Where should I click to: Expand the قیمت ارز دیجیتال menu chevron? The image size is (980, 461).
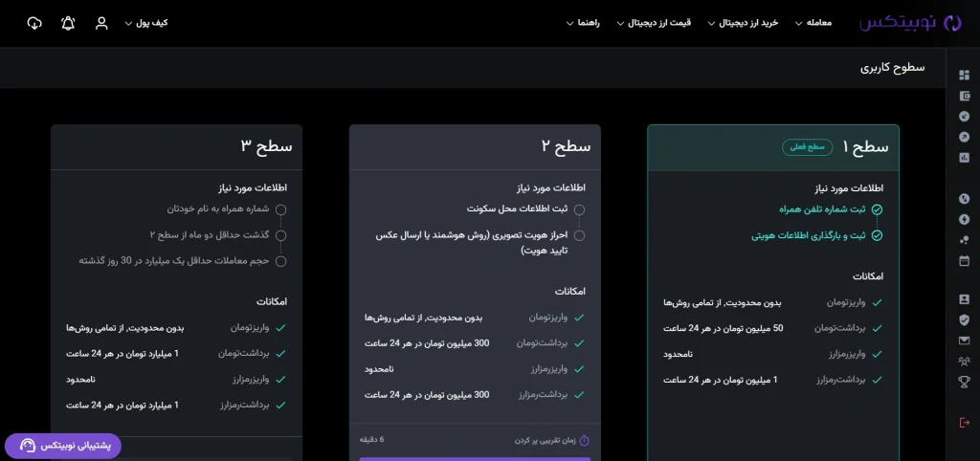[x=620, y=24]
